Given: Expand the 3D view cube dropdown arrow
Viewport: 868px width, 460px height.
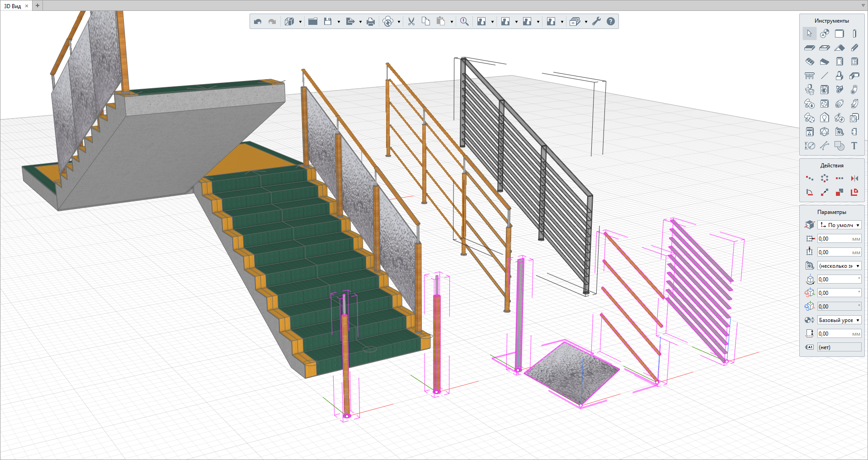Looking at the screenshot, I should [x=300, y=22].
